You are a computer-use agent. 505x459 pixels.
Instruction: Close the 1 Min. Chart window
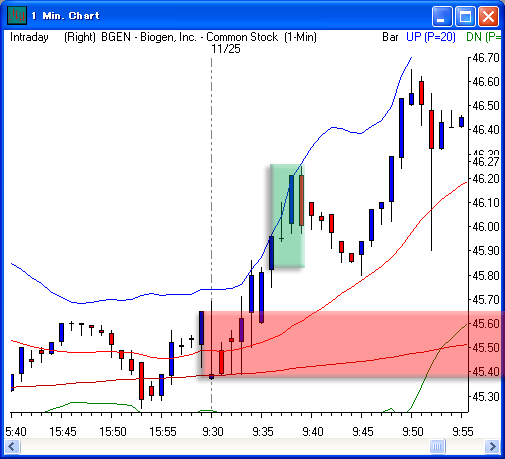[488, 16]
